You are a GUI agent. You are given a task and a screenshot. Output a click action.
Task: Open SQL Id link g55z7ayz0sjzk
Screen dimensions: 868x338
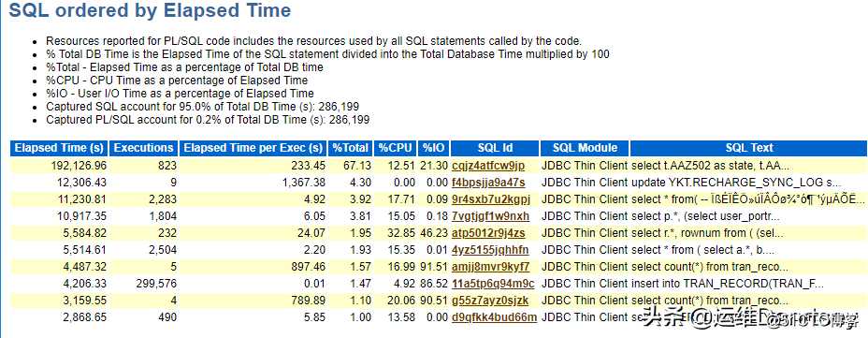490,301
